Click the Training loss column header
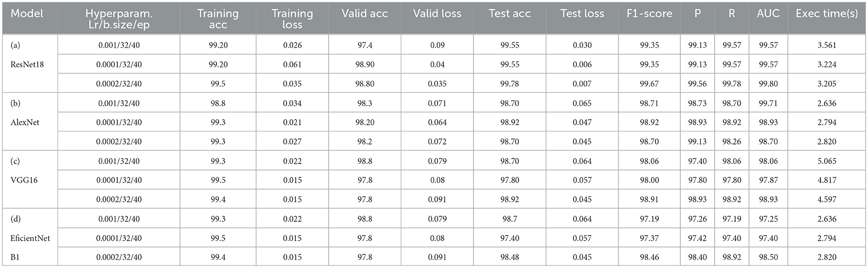 click(292, 19)
